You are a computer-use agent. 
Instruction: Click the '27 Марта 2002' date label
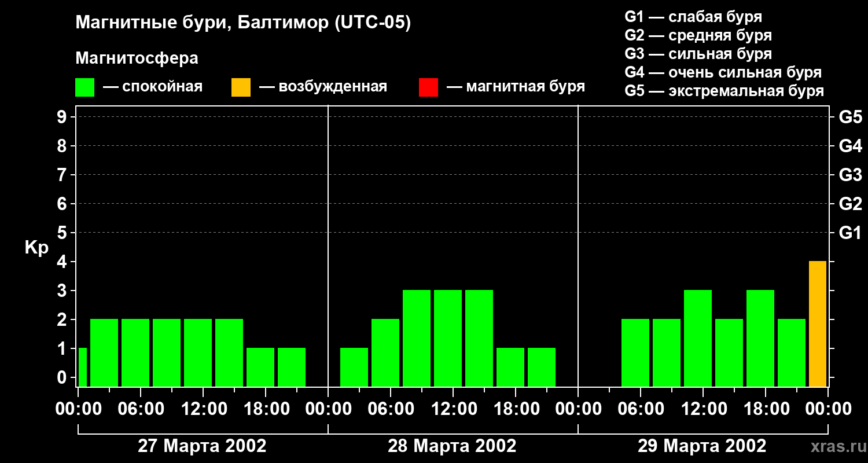click(x=202, y=446)
